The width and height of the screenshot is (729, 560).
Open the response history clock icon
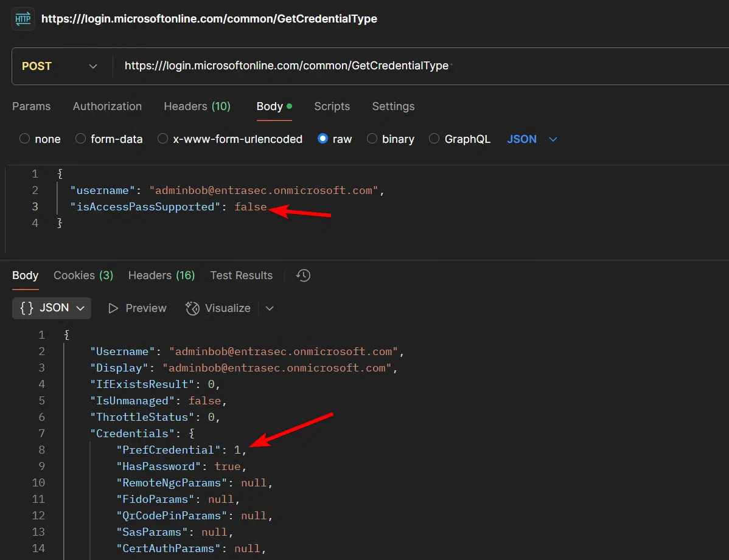303,275
